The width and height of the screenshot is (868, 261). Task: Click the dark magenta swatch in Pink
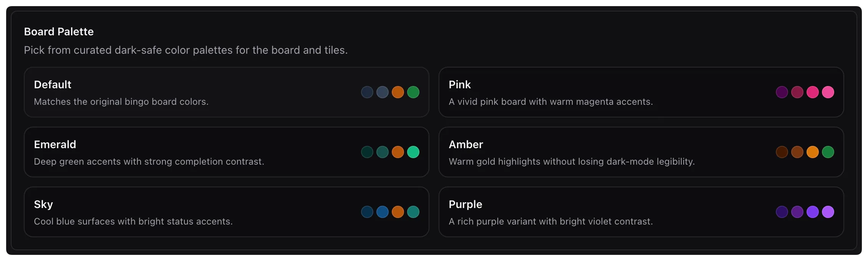coord(782,92)
